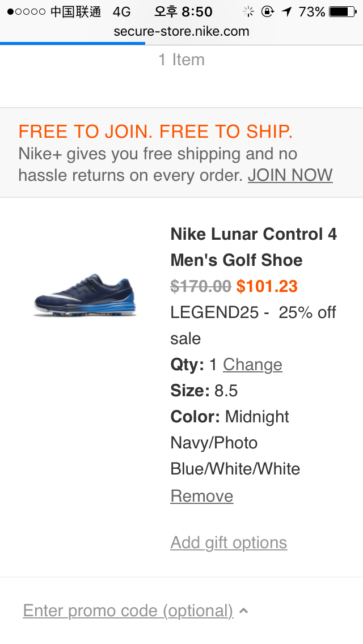Image resolution: width=363 pixels, height=644 pixels.
Task: Tap the crossed-out $170.00 original price
Action: [201, 286]
